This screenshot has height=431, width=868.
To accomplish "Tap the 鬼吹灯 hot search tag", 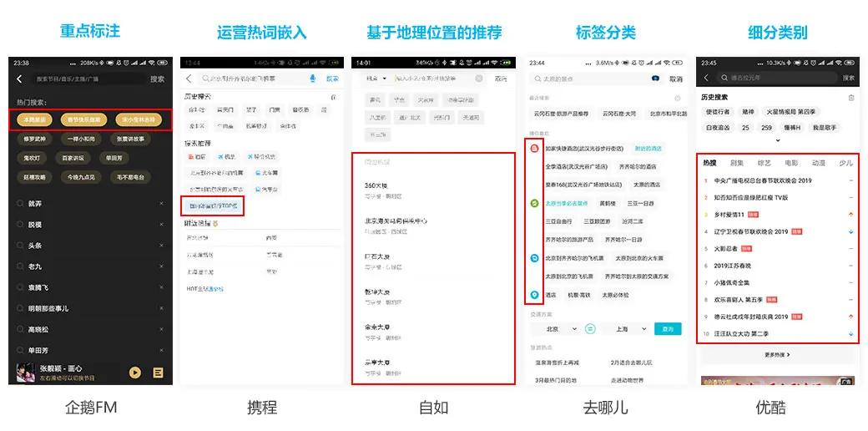I will click(32, 158).
